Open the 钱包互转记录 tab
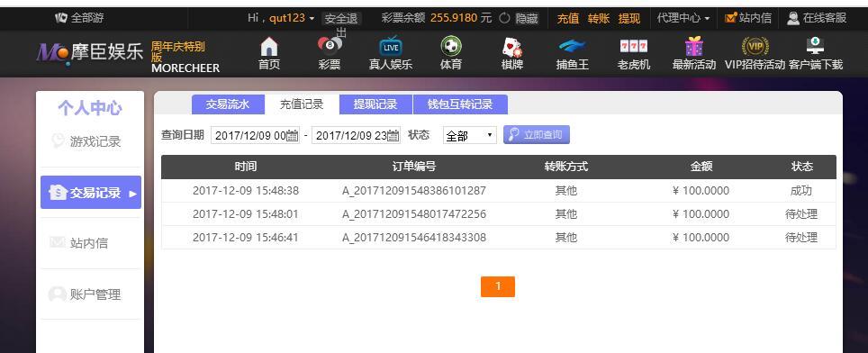The height and width of the screenshot is (353, 868). pyautogui.click(x=460, y=104)
